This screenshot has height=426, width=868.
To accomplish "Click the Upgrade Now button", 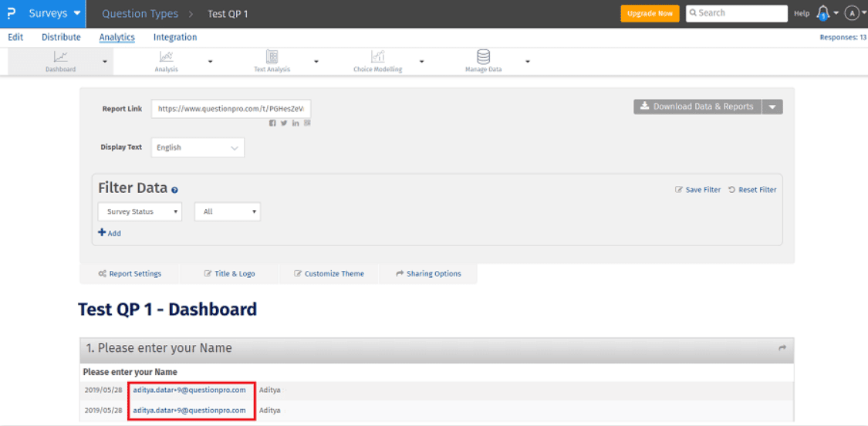I will [650, 13].
